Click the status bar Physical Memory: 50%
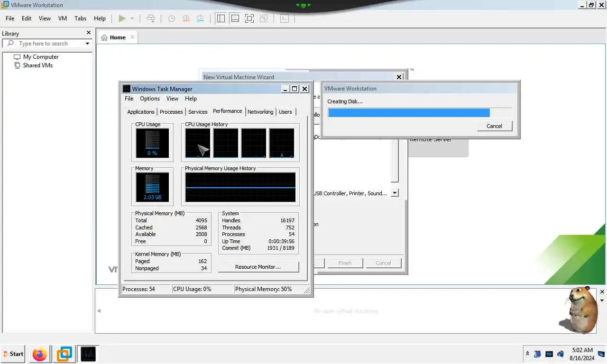The width and height of the screenshot is (607, 364). click(x=264, y=289)
